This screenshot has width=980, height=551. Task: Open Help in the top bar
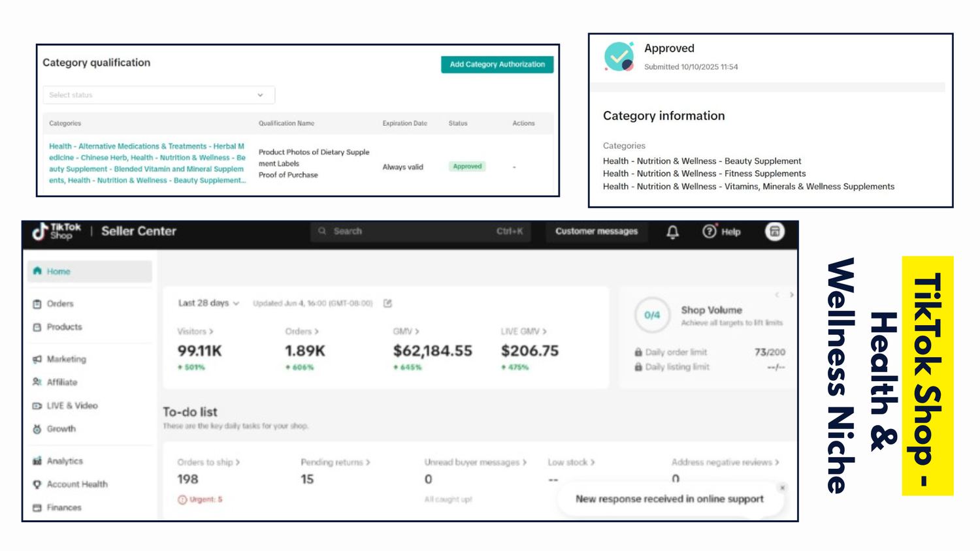pyautogui.click(x=721, y=231)
